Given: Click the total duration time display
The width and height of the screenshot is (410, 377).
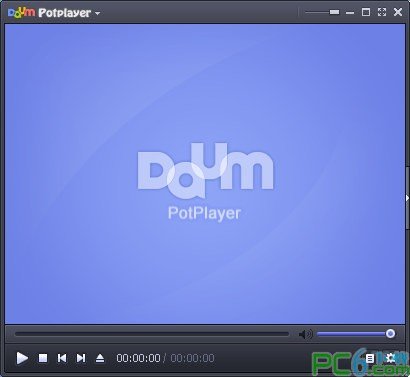Looking at the screenshot, I should click(x=192, y=358).
